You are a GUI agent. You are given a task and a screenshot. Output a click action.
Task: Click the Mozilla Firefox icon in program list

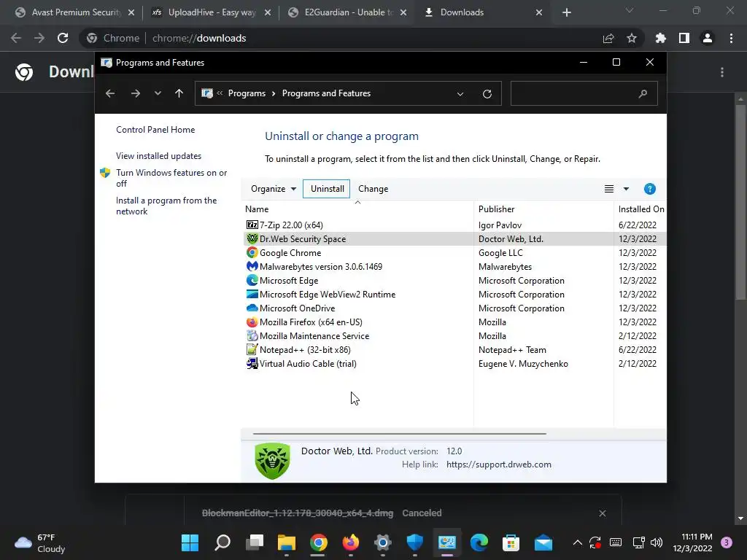click(x=252, y=322)
